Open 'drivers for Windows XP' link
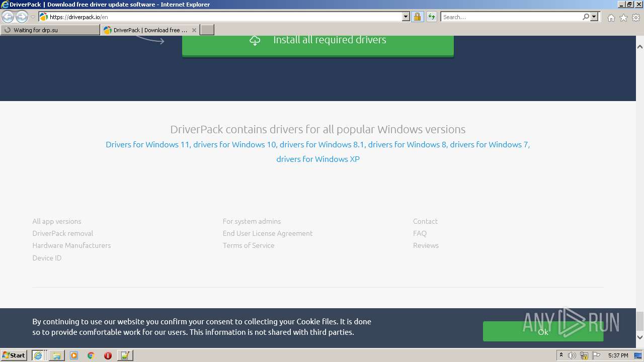 coord(318,159)
